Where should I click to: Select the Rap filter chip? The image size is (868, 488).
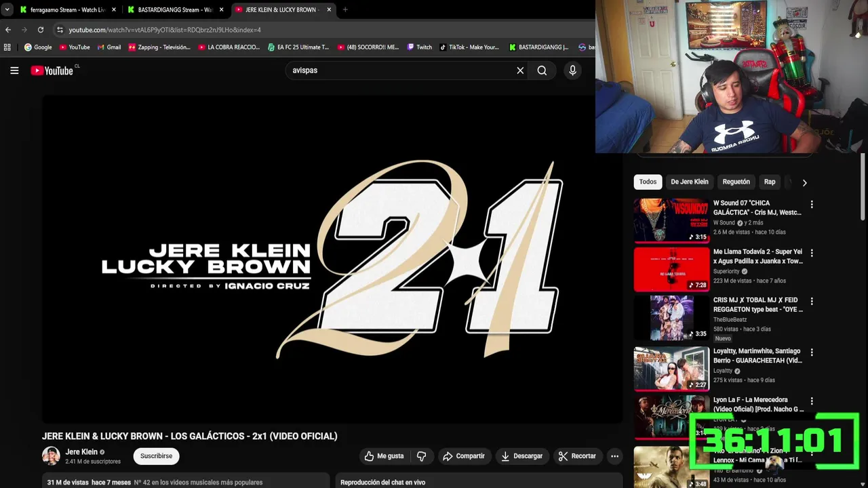tap(770, 182)
